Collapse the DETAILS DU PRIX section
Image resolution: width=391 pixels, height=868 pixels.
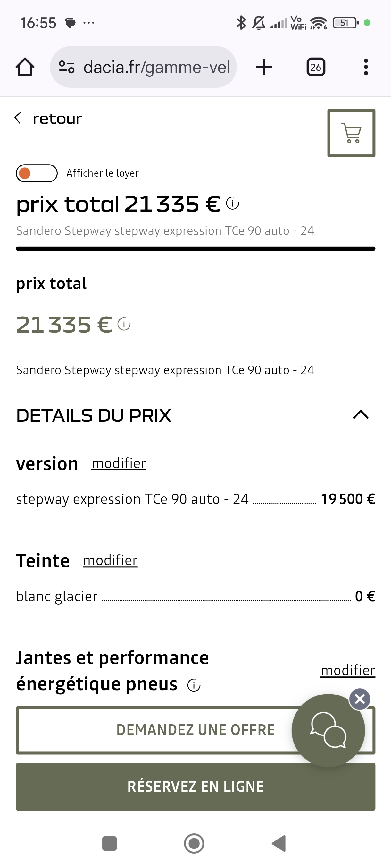click(x=361, y=415)
